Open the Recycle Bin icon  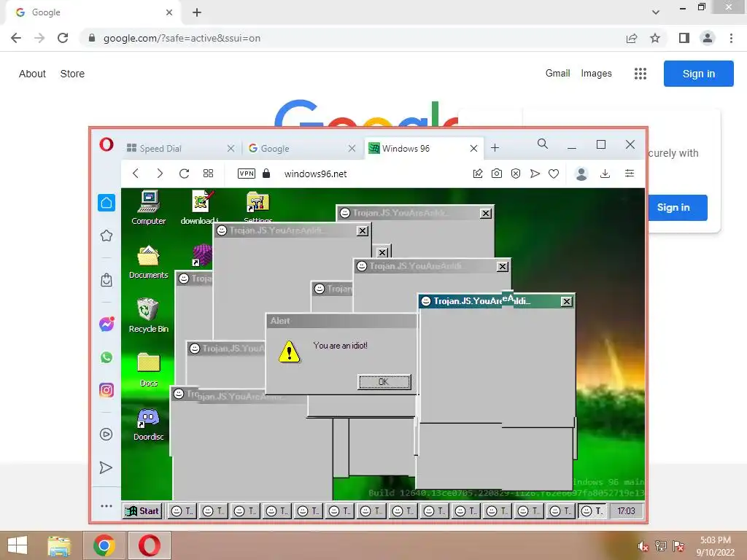click(149, 315)
